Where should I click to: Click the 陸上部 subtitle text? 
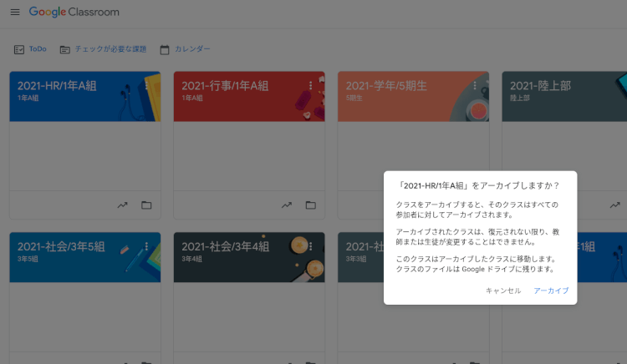[x=520, y=99]
